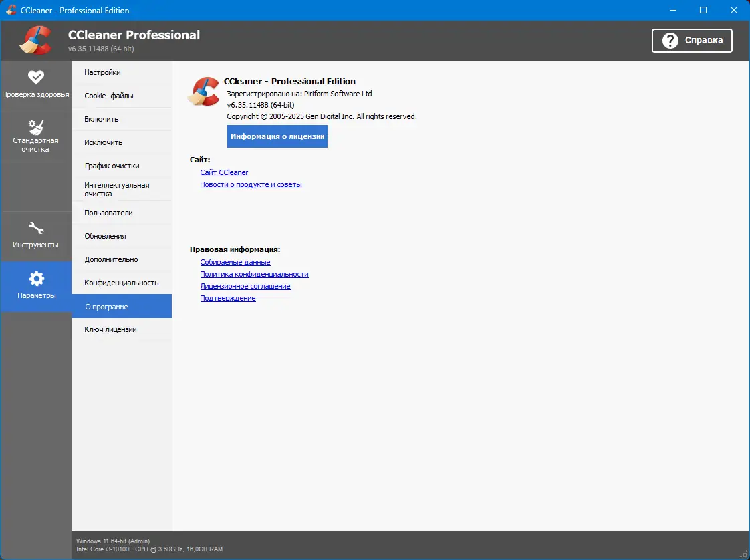Click the Проверка здоровья label
This screenshot has width=750, height=560.
tap(36, 94)
